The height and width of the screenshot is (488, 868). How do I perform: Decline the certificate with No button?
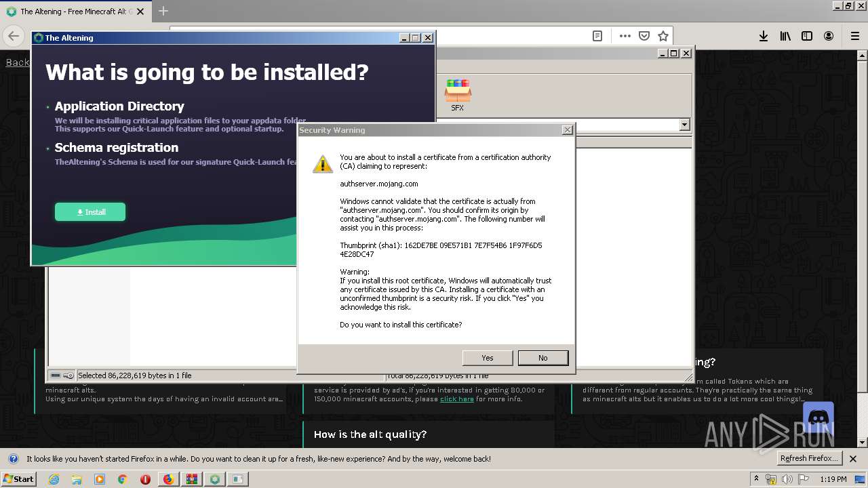click(x=542, y=358)
